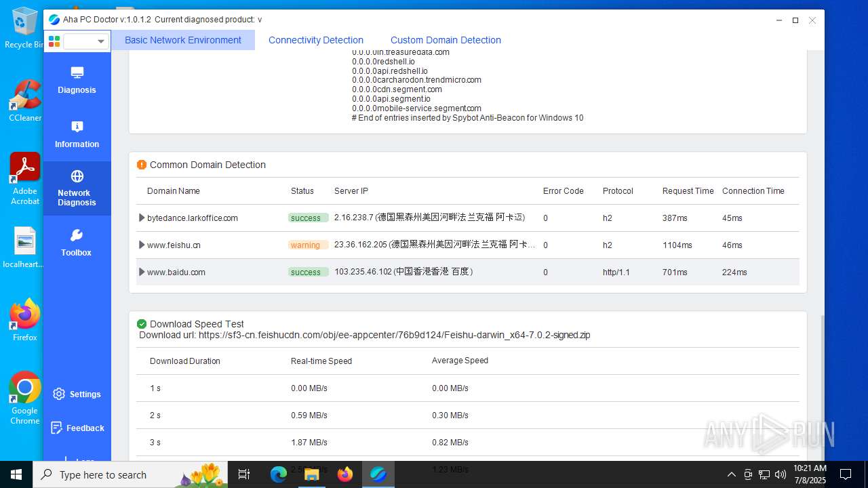Screen dimensions: 868x488
Task: Open Google Chrome desktop shortcut
Action: coord(24,398)
